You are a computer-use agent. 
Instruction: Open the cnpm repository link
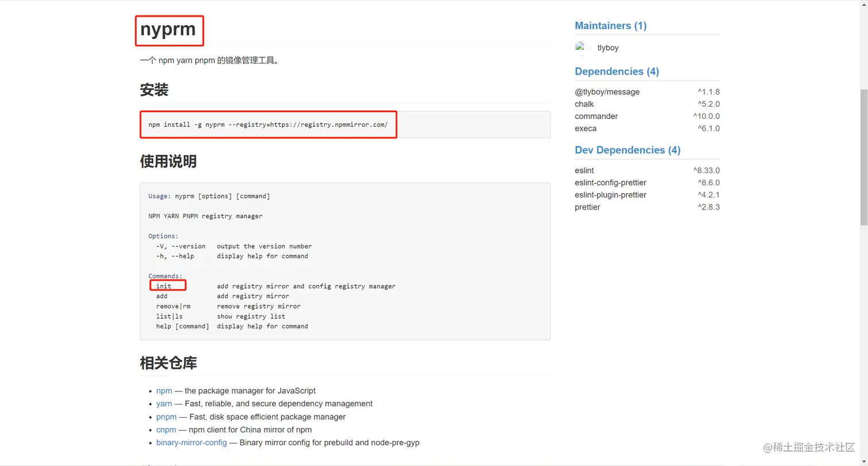coord(166,430)
